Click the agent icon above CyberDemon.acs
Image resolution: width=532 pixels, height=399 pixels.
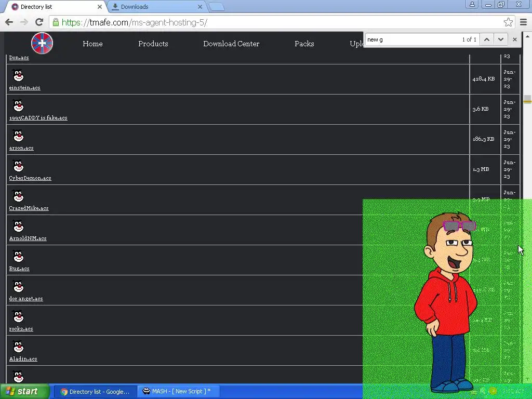18,166
